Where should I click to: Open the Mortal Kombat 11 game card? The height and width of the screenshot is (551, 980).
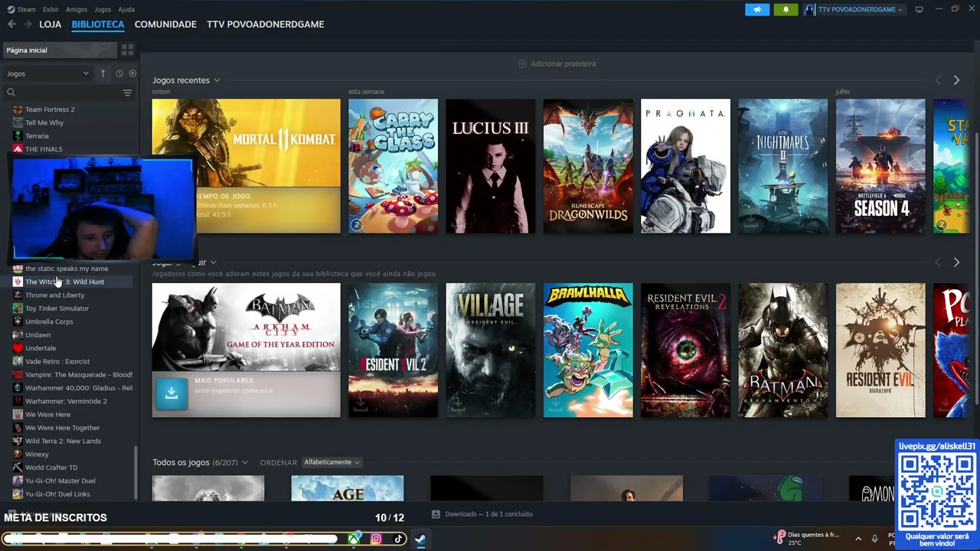coord(246,166)
